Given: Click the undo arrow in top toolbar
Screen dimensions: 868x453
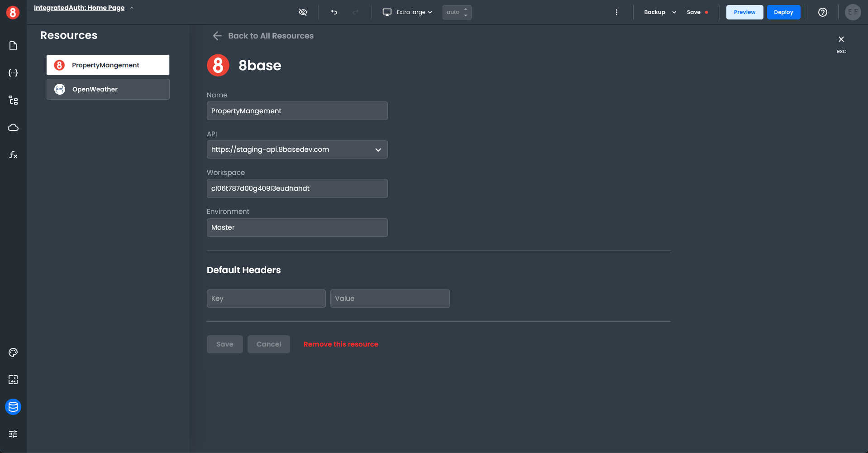Looking at the screenshot, I should click(x=334, y=12).
